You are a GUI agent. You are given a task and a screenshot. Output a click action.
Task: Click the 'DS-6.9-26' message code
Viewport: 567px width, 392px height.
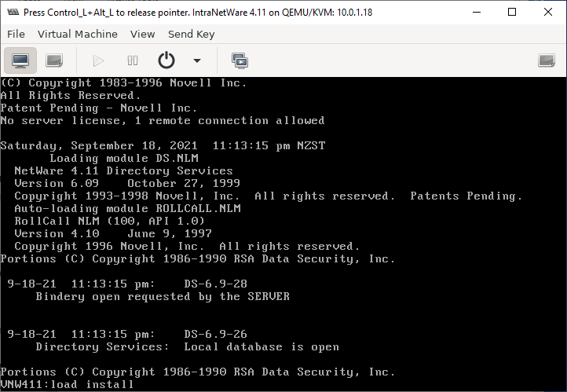point(215,334)
